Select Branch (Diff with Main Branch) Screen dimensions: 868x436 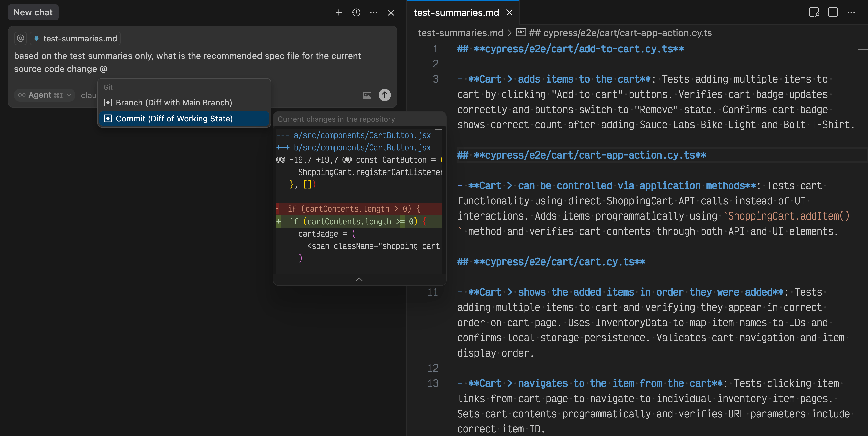tap(184, 102)
